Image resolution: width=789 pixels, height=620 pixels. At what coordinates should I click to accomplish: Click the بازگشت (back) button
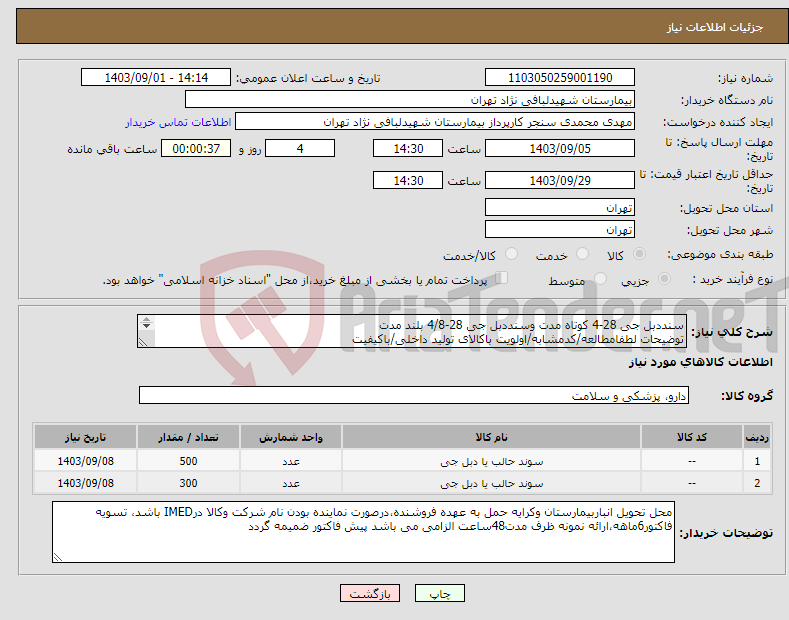click(370, 593)
